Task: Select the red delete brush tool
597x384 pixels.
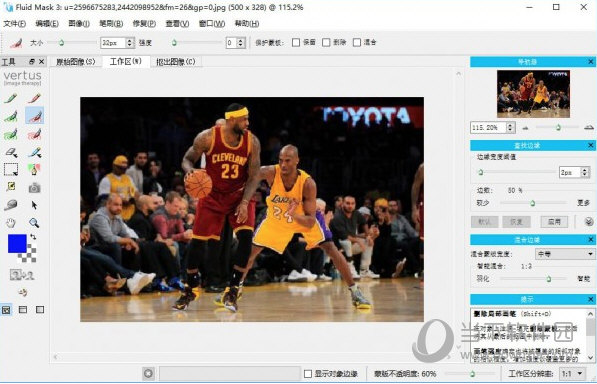Action: (x=34, y=99)
